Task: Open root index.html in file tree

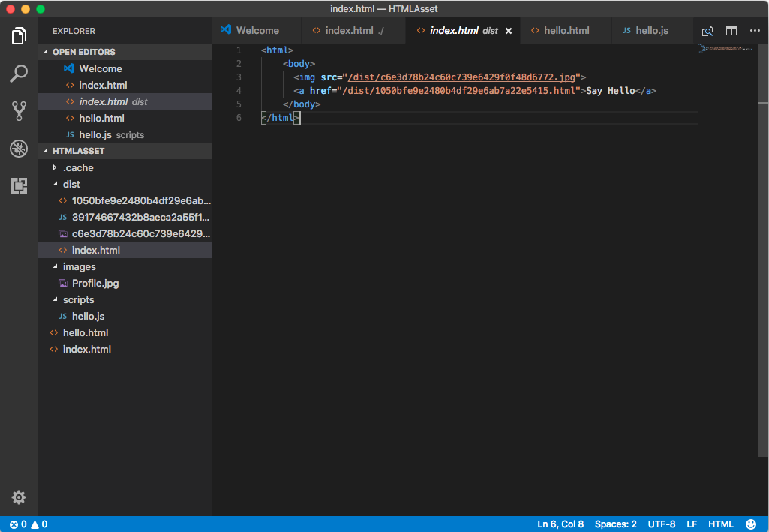Action: click(125, 349)
